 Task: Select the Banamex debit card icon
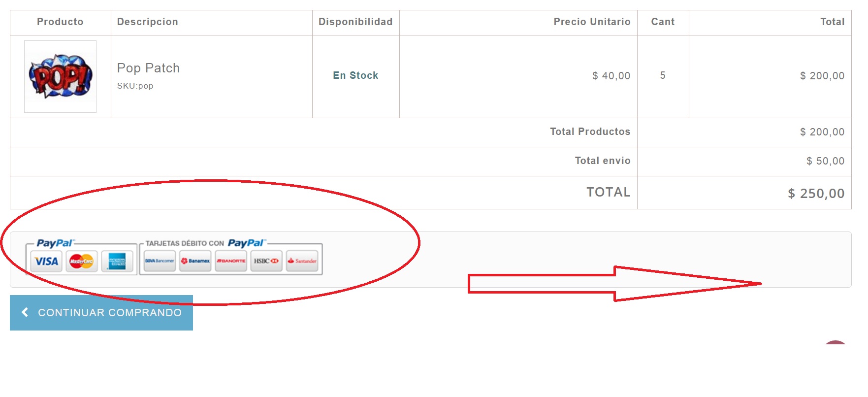(195, 261)
